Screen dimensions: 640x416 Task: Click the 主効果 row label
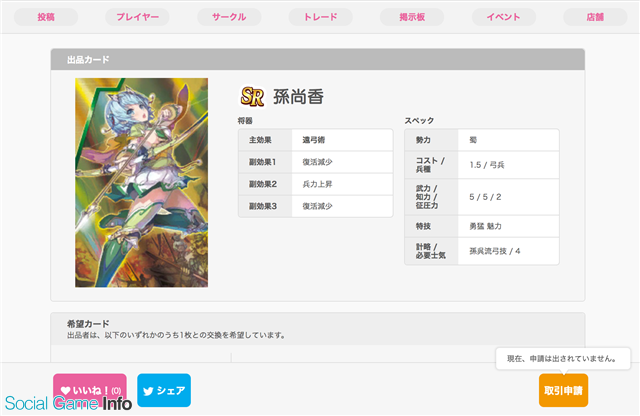260,140
